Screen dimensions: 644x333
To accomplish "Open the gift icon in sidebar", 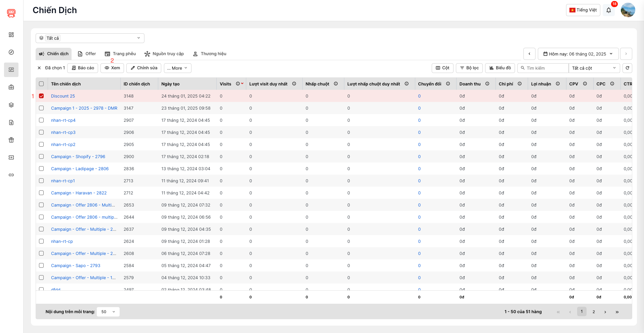I will point(11,140).
